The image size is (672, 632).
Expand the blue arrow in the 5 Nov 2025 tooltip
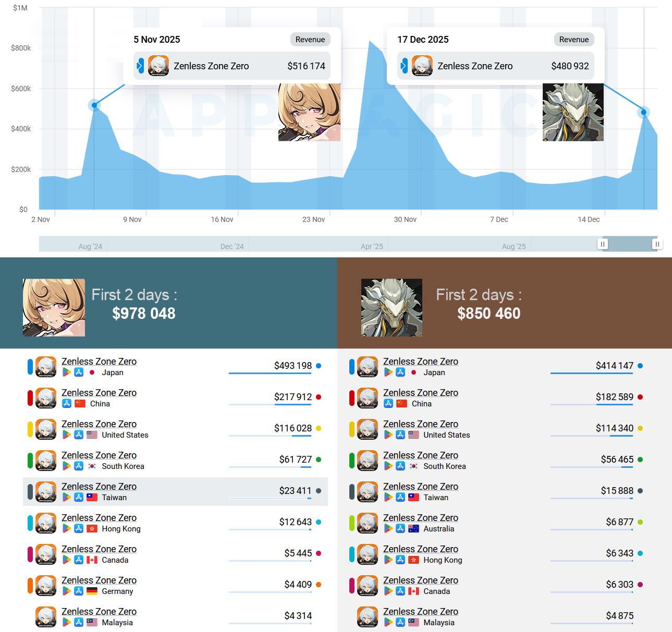140,66
